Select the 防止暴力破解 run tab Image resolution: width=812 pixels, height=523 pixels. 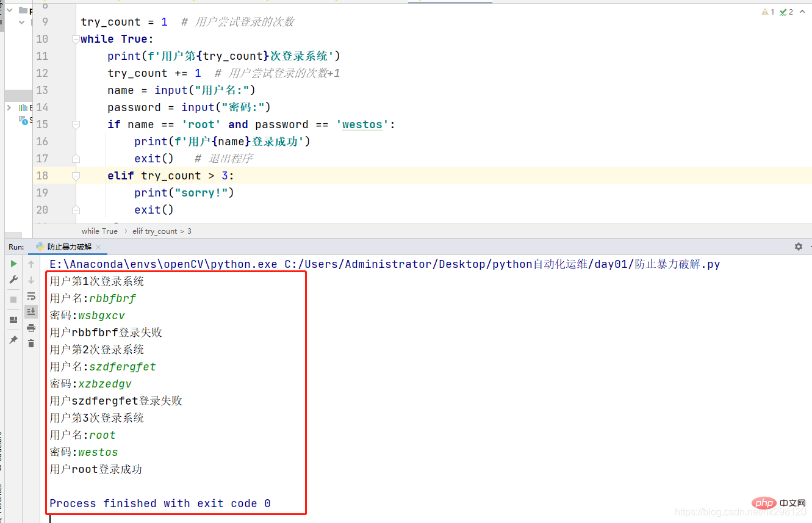pyautogui.click(x=69, y=247)
